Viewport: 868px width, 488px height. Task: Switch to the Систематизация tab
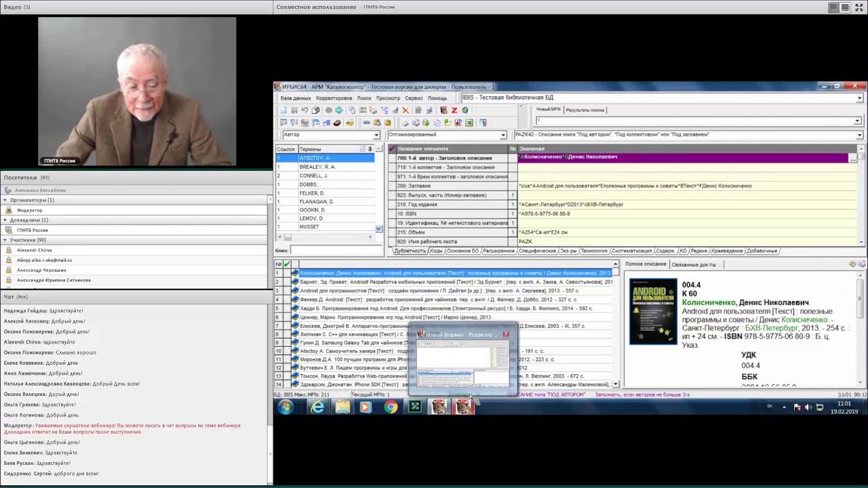pyautogui.click(x=631, y=251)
